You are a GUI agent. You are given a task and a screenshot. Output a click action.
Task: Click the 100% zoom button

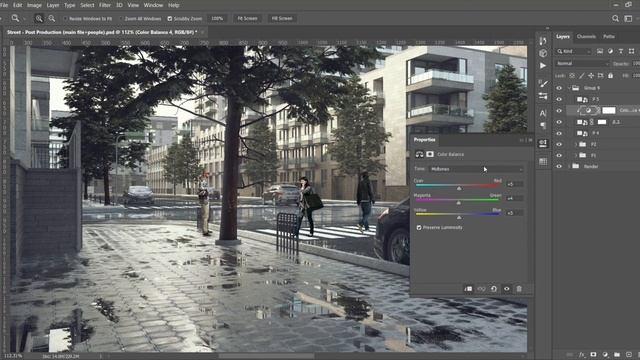[217, 18]
